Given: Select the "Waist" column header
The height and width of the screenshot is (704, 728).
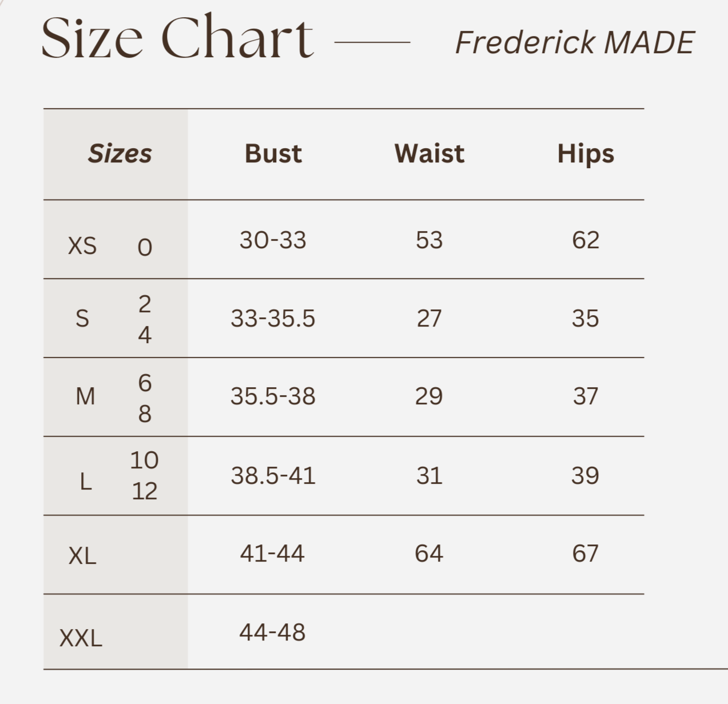Looking at the screenshot, I should (x=429, y=154).
